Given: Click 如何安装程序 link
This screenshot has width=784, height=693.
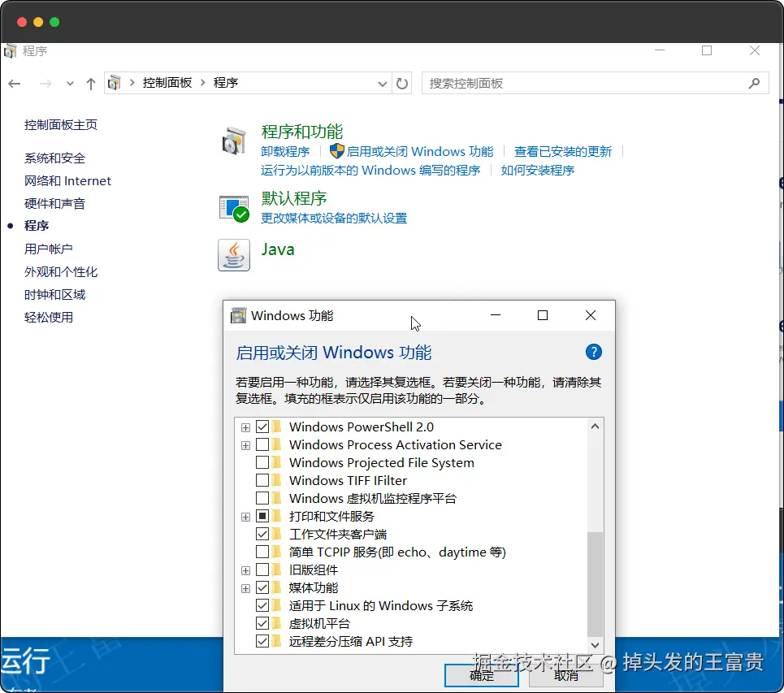Looking at the screenshot, I should pyautogui.click(x=538, y=170).
